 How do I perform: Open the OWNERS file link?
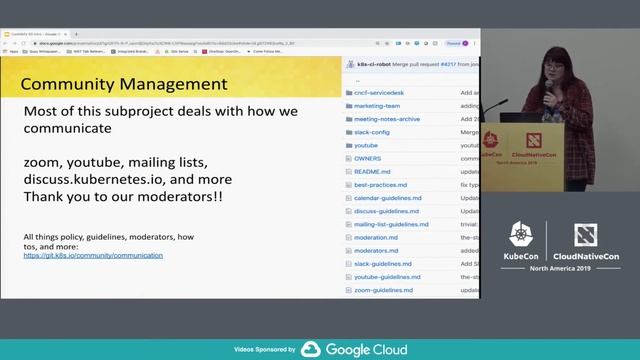tap(367, 158)
